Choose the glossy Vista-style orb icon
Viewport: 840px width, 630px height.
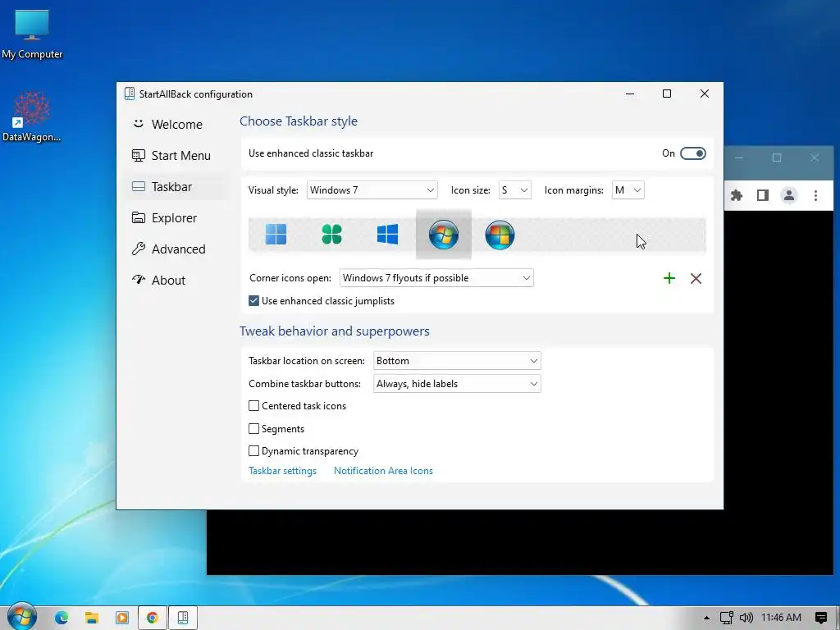point(500,234)
